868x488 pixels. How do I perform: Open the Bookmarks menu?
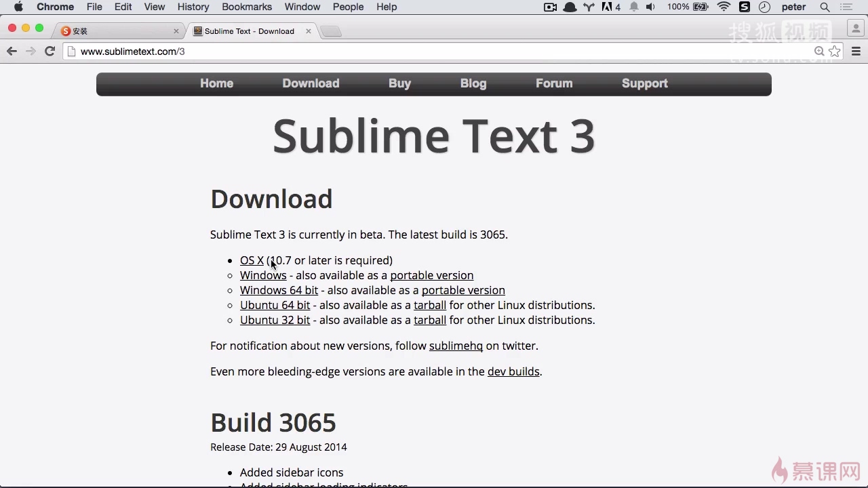247,7
